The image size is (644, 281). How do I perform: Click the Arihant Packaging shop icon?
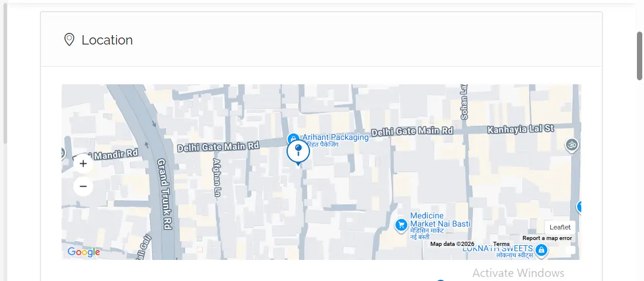(x=292, y=139)
